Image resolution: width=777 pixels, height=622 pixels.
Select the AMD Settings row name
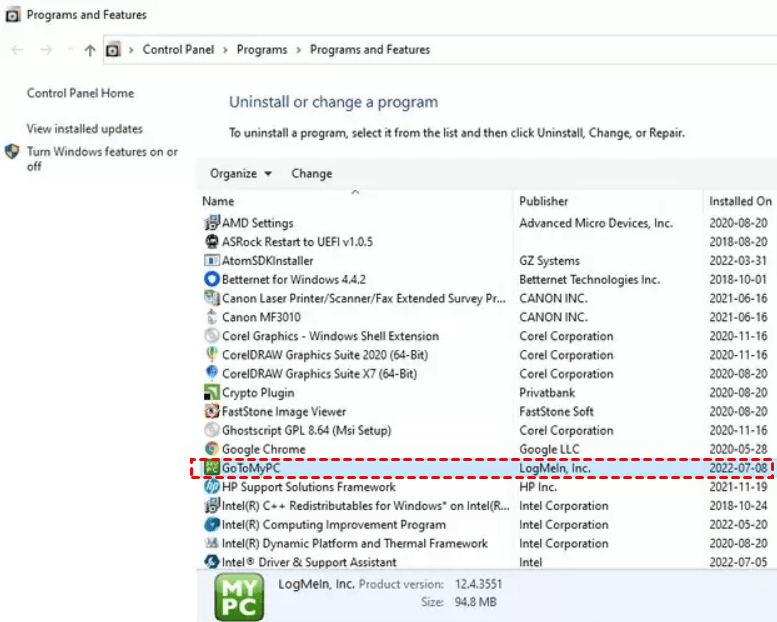258,223
